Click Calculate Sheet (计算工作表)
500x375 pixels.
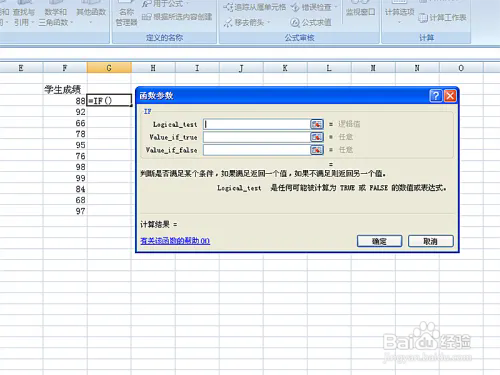(x=442, y=18)
